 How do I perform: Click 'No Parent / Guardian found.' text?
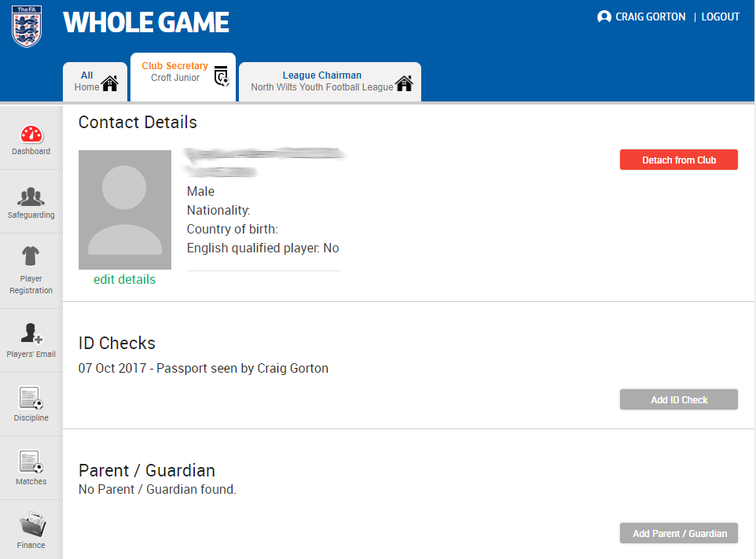coord(158,489)
